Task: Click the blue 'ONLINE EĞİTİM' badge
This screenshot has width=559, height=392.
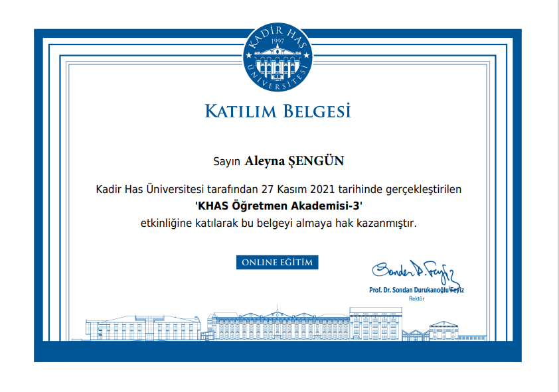Action: click(x=277, y=263)
